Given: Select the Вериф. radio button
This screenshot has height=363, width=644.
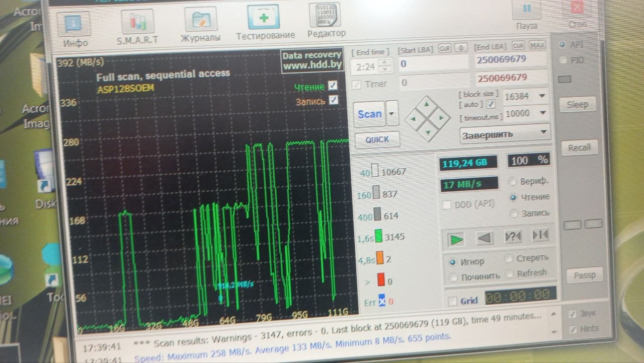Looking at the screenshot, I should (x=513, y=182).
